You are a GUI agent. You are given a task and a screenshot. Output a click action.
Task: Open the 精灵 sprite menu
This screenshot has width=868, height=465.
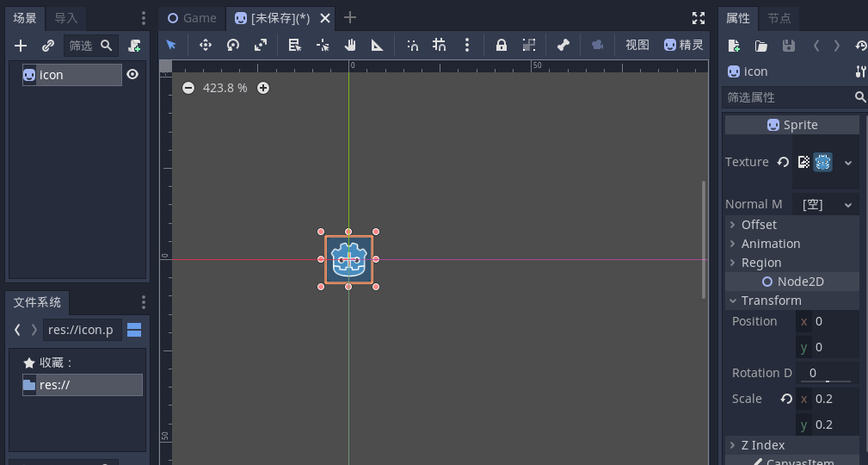(684, 45)
